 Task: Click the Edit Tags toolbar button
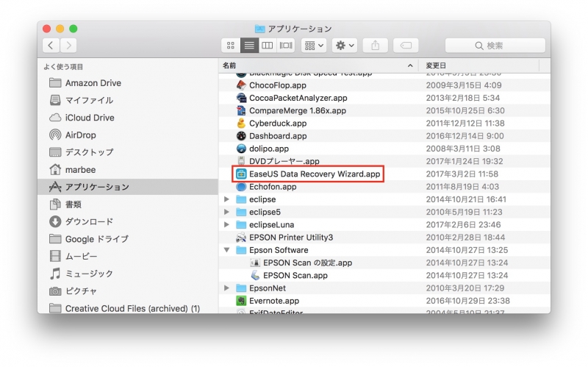[x=405, y=46]
